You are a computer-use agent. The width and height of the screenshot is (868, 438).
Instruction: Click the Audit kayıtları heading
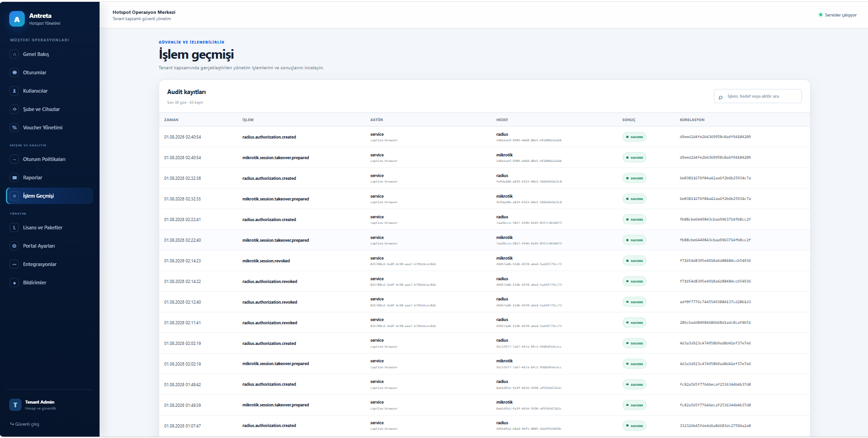[x=186, y=92]
